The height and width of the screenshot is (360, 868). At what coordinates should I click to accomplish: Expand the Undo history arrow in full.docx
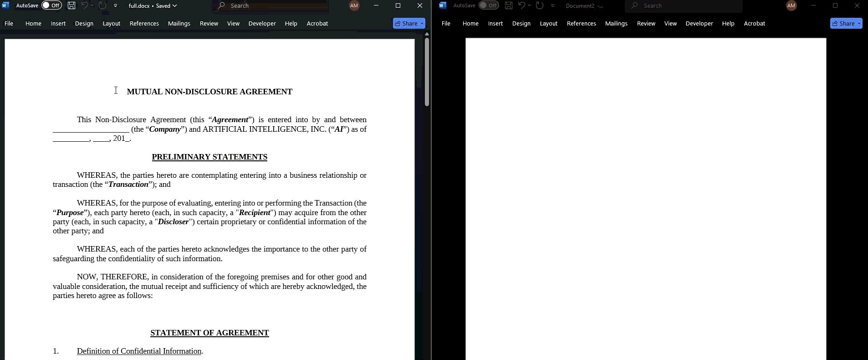pos(92,5)
